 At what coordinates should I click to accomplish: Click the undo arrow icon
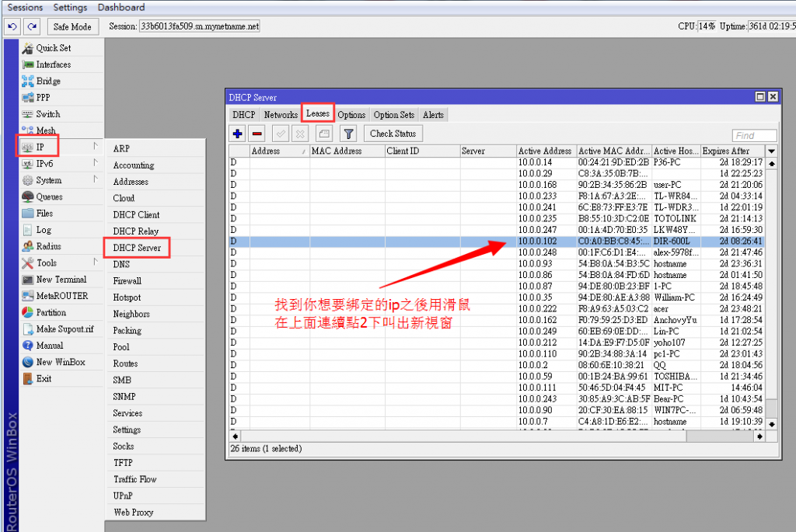12,26
